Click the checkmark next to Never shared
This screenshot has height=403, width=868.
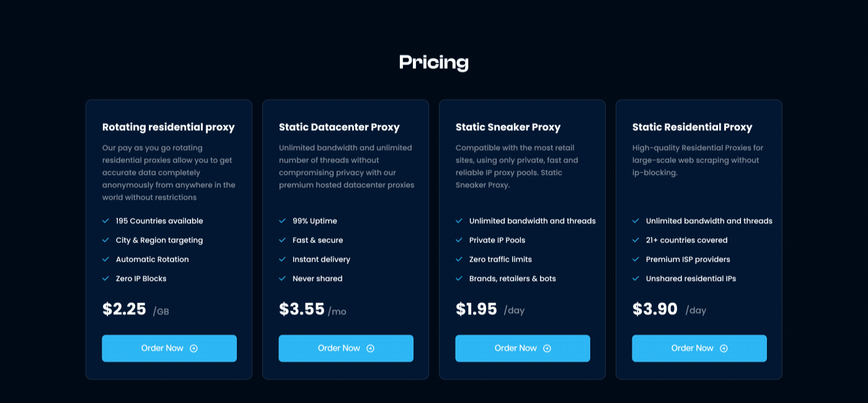(283, 278)
